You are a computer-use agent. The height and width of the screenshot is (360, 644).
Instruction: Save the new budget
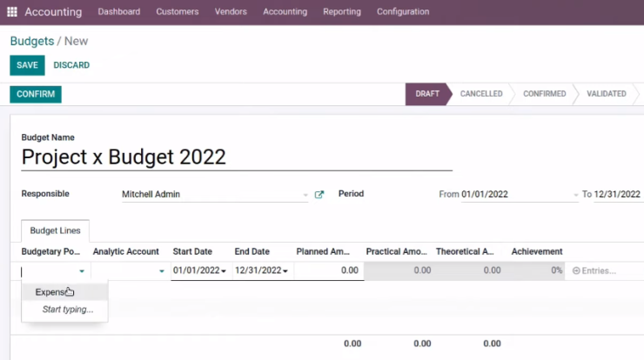point(27,65)
